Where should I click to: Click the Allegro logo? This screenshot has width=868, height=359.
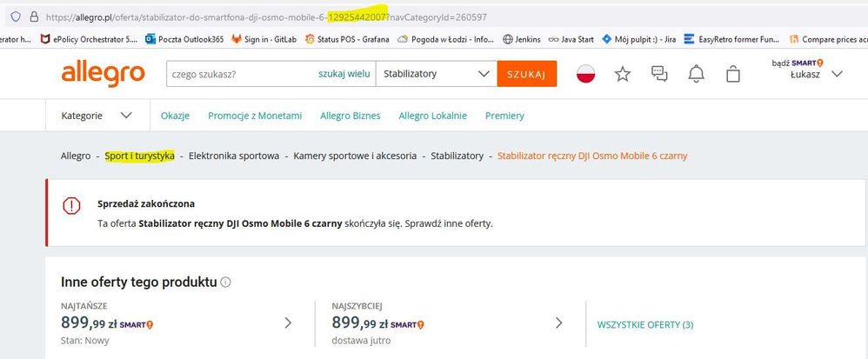pos(103,75)
